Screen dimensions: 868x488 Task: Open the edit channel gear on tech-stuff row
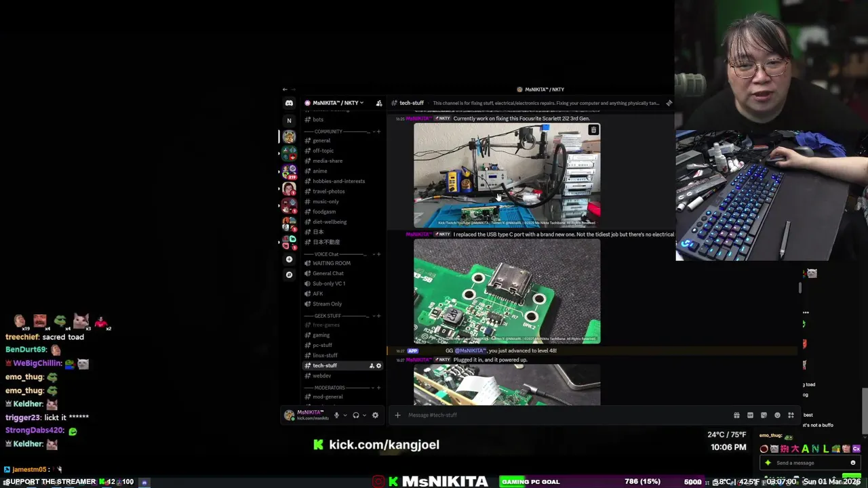coord(378,366)
